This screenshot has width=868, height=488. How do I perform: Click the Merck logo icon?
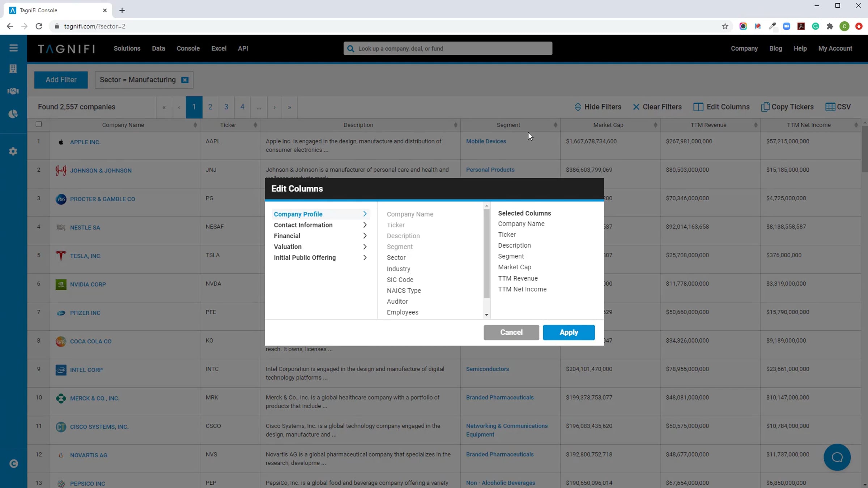61,398
